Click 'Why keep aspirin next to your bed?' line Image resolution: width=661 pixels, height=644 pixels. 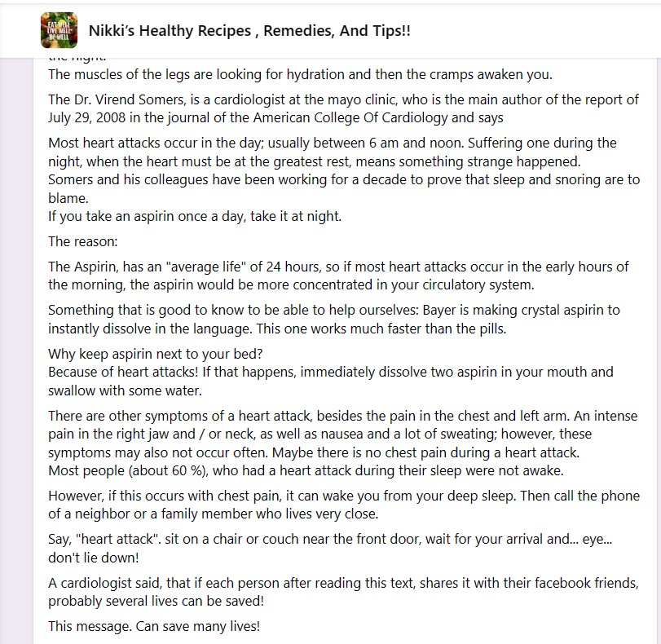click(x=156, y=354)
